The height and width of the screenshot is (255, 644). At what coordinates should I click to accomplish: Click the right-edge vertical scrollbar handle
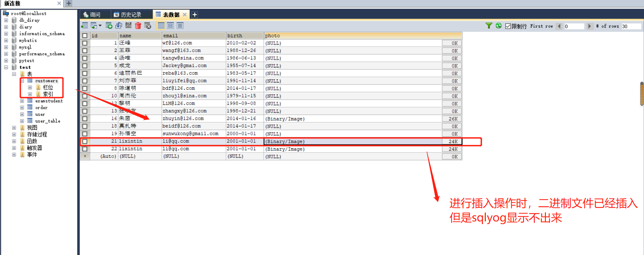(x=642, y=94)
